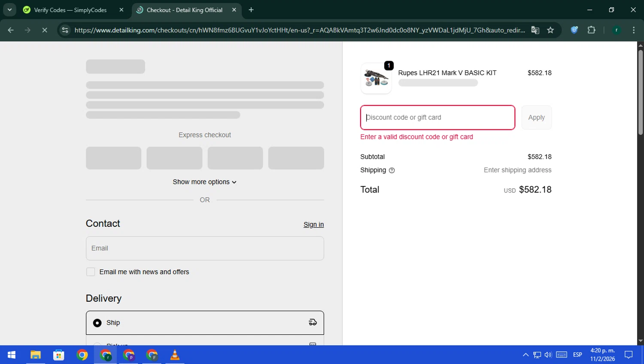The height and width of the screenshot is (364, 644).
Task: Expand Show more options for express checkout
Action: (x=205, y=182)
